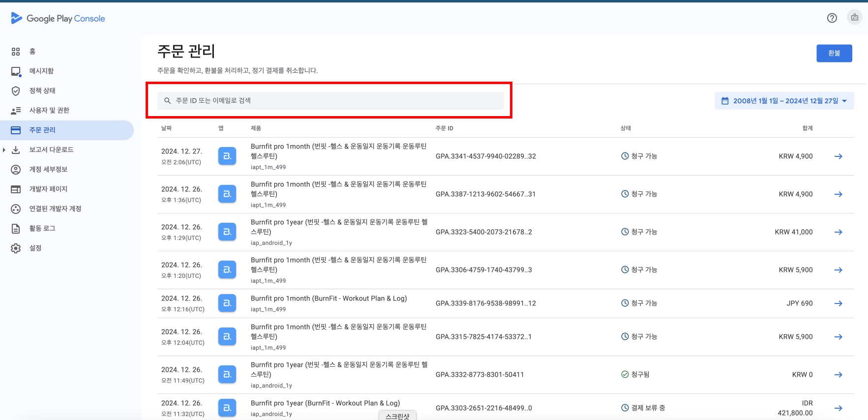Viewport: 868px width, 420px height.
Task: Click the 연결된 개발자 계정 icon
Action: tap(16, 209)
